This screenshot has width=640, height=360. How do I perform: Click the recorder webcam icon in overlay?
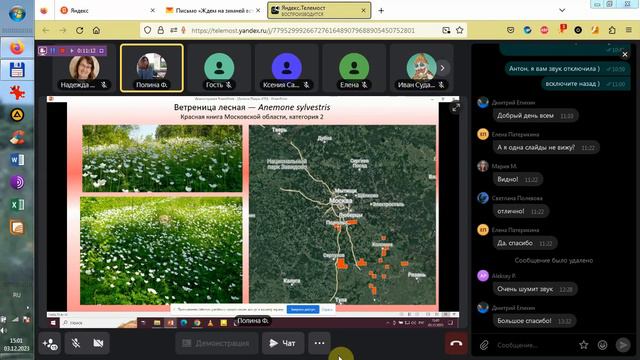pos(43,51)
